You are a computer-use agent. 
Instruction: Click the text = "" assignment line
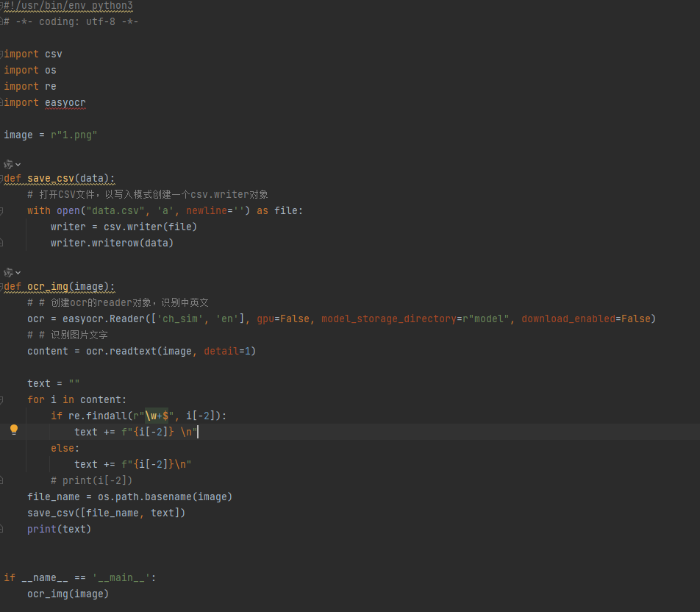coord(54,383)
